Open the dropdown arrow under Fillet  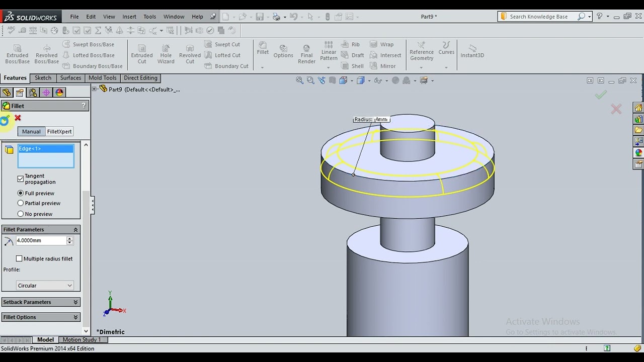pyautogui.click(x=262, y=67)
